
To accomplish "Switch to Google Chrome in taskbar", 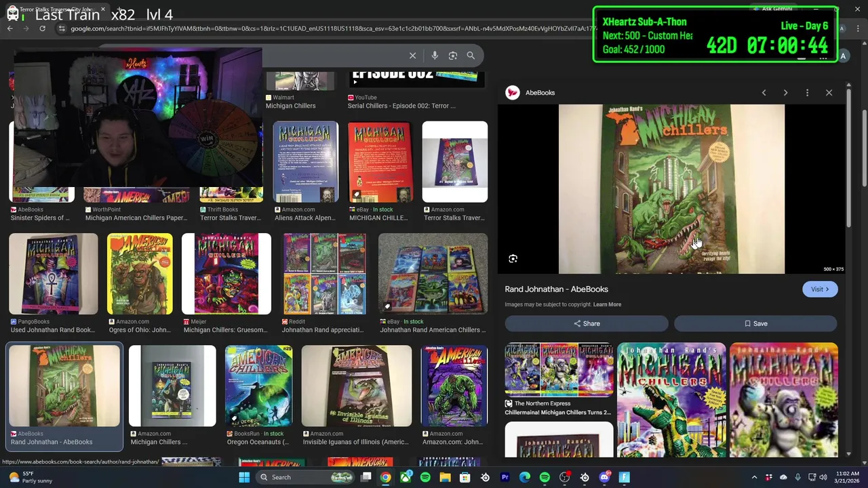I will (x=385, y=477).
